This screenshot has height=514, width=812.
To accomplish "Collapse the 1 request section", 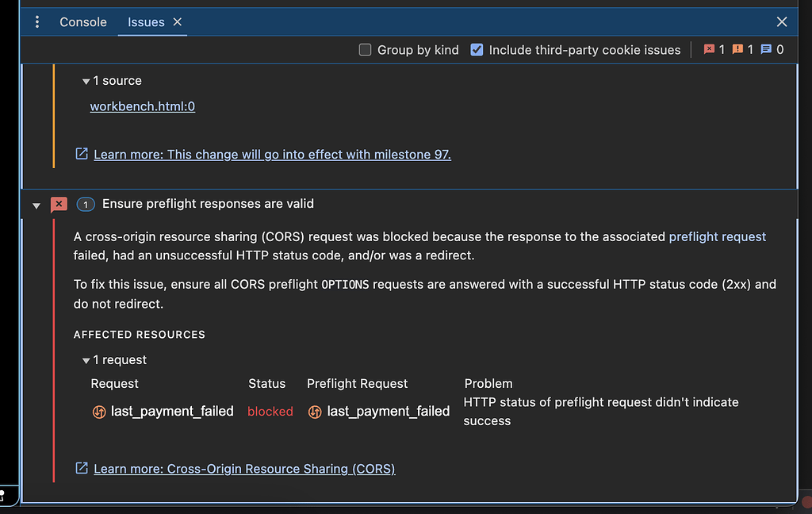I will coord(86,359).
